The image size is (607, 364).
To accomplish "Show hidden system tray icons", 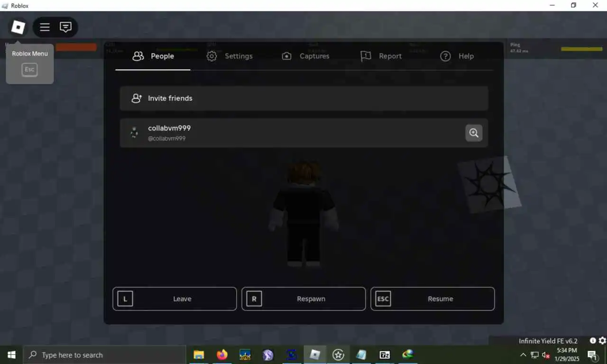I will coord(523,355).
